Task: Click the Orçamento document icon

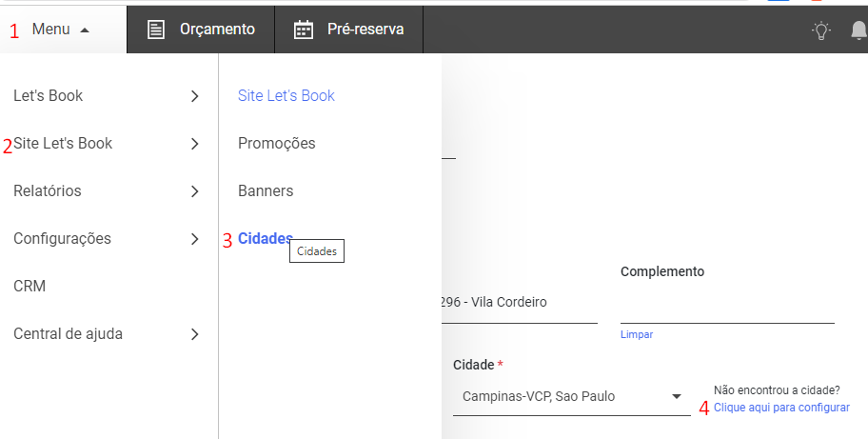Action: [155, 30]
